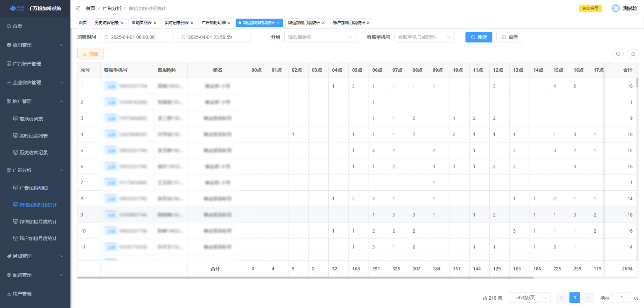Click the round refresh icon above table
The height and width of the screenshot is (308, 644).
click(633, 54)
